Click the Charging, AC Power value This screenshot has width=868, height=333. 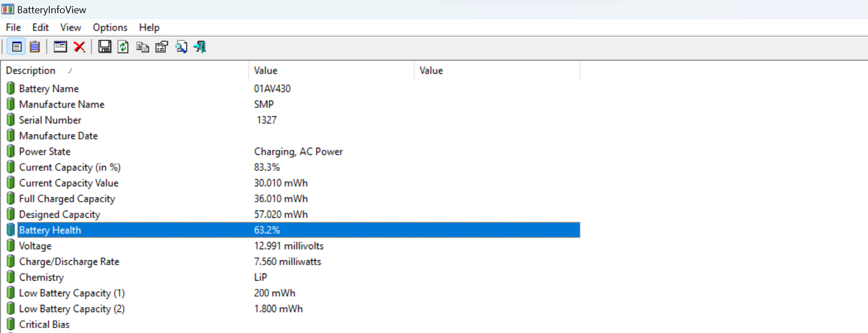(x=299, y=151)
